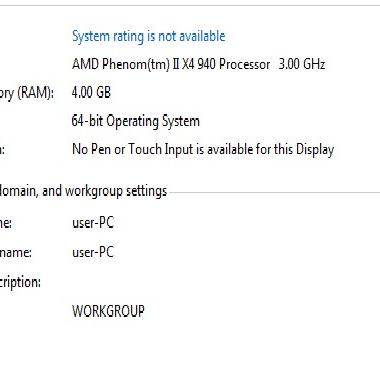Click the "ne:" label beside the upper user-PC
Viewport: 380px width, 380px height.
coord(6,223)
